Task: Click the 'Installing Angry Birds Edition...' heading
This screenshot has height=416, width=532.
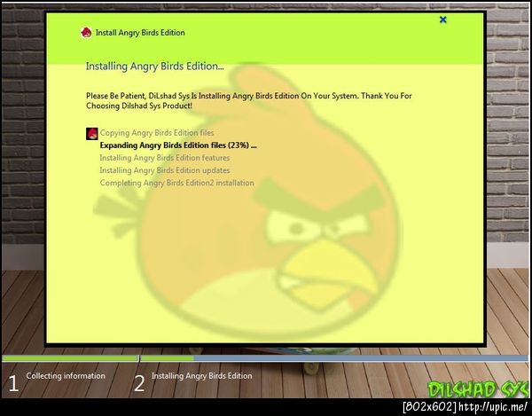Action: pos(154,67)
